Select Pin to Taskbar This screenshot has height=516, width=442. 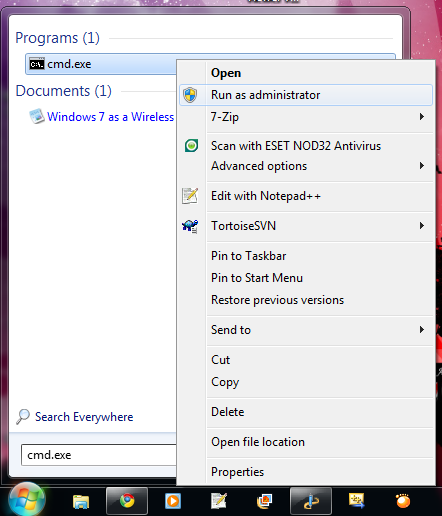click(249, 256)
